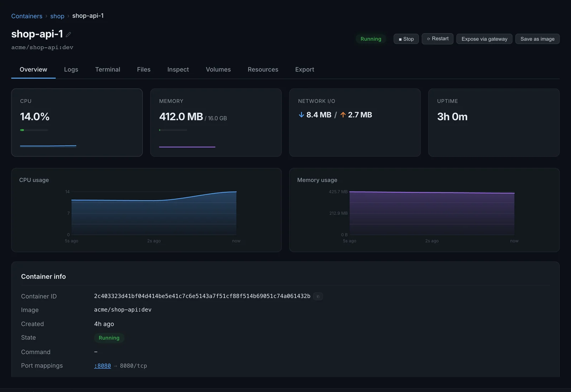Click Expose via gateway button
Image resolution: width=571 pixels, height=392 pixels.
point(484,39)
